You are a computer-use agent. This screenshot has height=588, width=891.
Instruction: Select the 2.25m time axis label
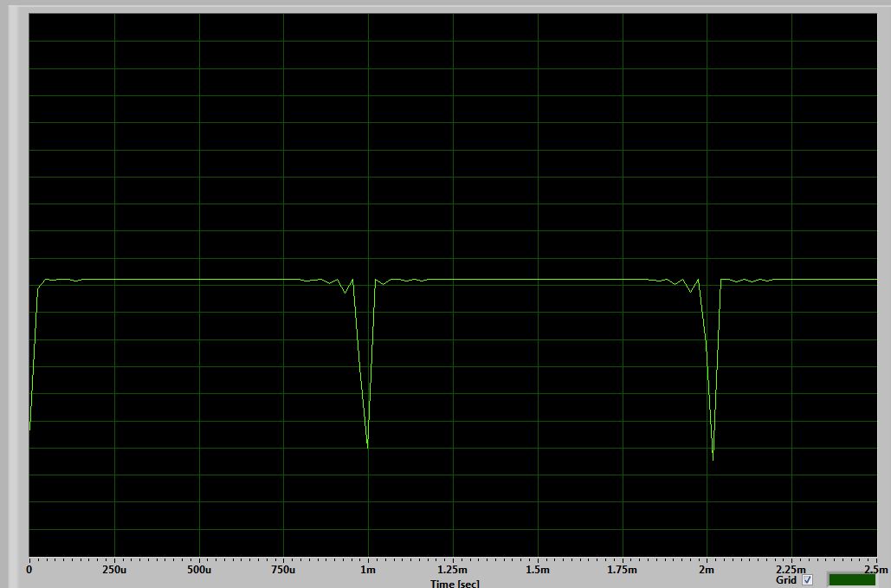791,569
